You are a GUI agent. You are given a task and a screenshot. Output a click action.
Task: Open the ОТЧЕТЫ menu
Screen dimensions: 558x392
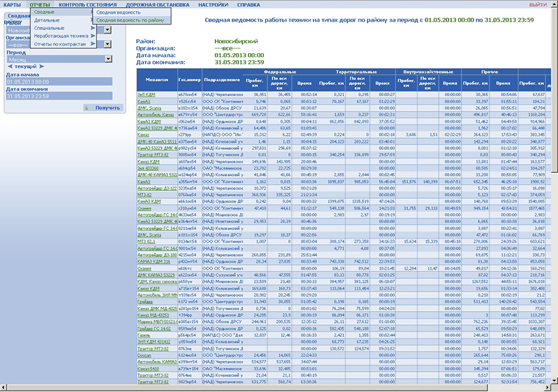[40, 5]
